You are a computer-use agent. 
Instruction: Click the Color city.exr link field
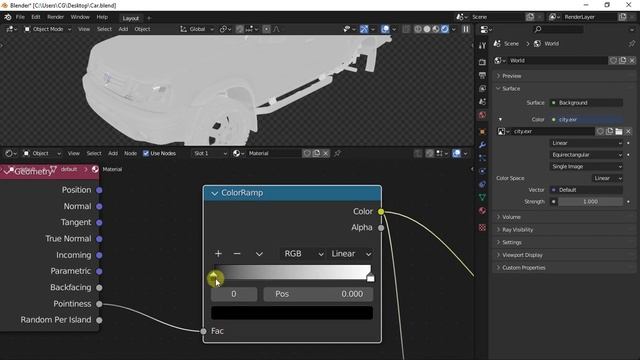point(586,120)
